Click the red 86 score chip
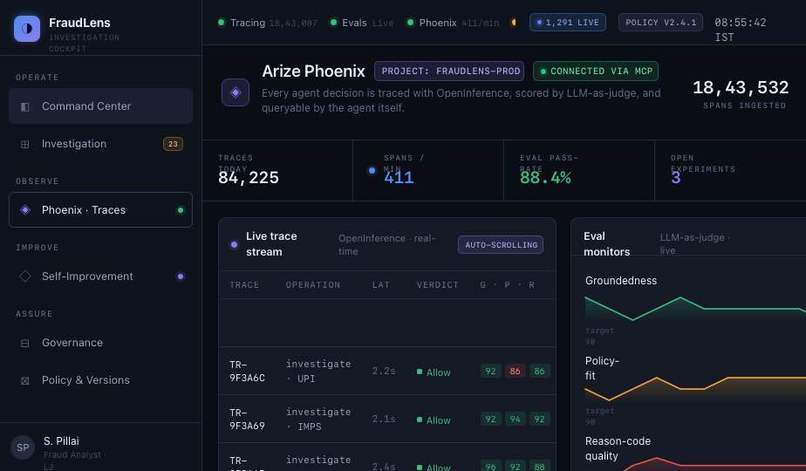This screenshot has height=471, width=806. click(x=515, y=371)
